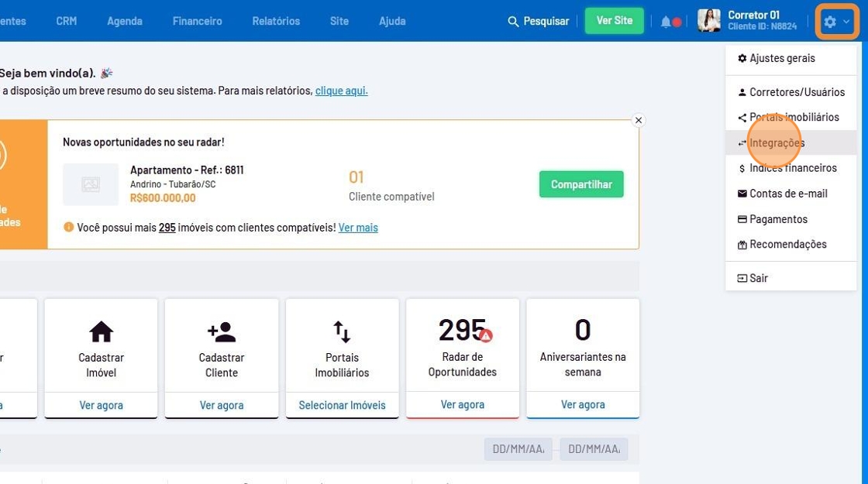Follow the "clique aqui" link
Image resolution: width=868 pixels, height=484 pixels.
(341, 91)
